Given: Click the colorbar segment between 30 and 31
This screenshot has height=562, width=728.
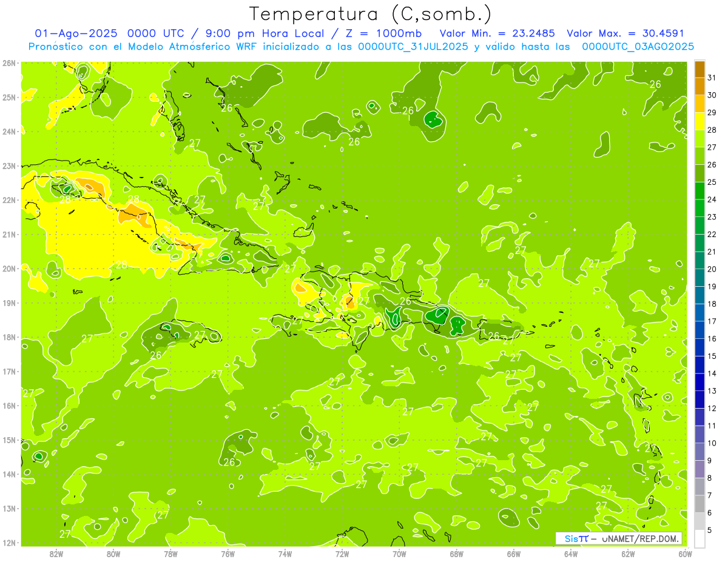Looking at the screenshot, I should 699,86.
